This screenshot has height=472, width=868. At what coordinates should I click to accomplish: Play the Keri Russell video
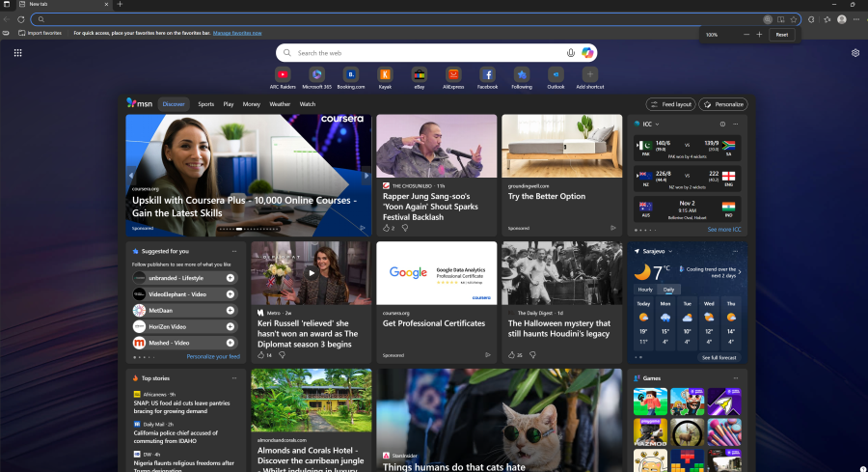pos(312,272)
